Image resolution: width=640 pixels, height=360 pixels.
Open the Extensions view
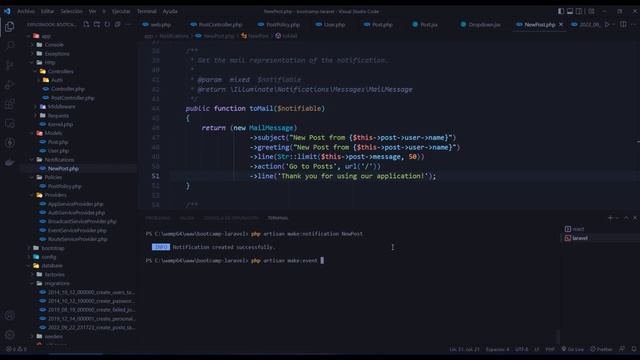click(x=9, y=104)
